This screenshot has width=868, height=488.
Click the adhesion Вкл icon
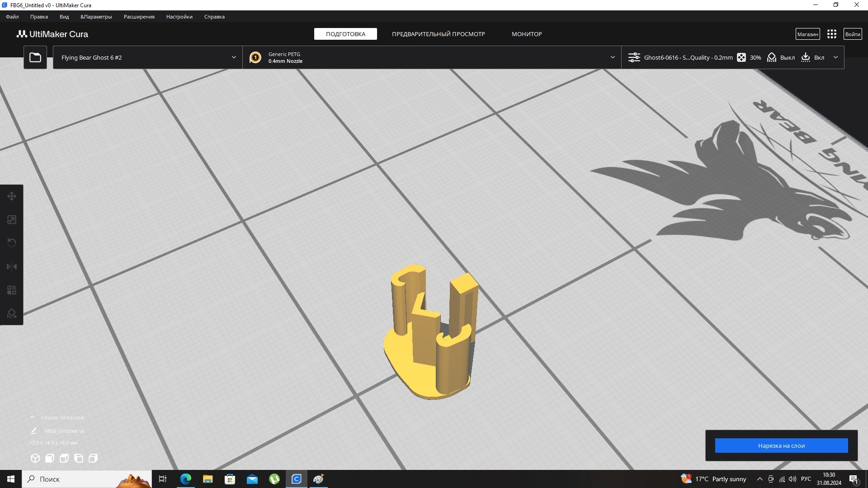(x=806, y=57)
